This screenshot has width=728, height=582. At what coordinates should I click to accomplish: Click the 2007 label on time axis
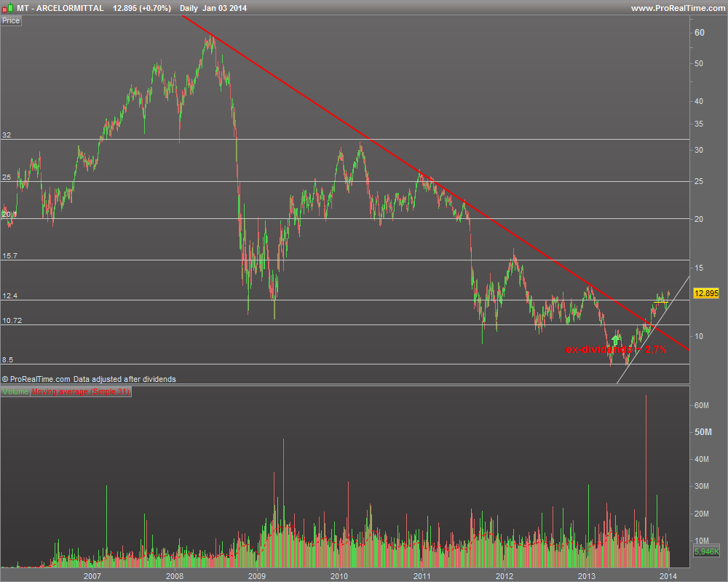coord(92,576)
